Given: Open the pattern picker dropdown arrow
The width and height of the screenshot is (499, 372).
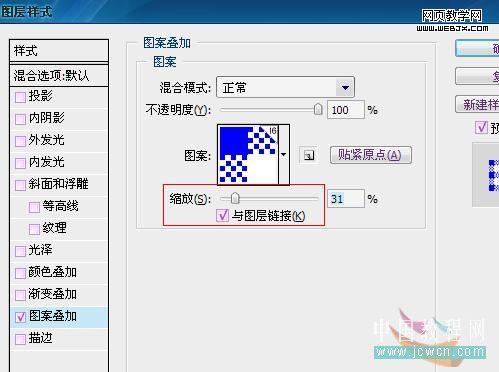Looking at the screenshot, I should [x=284, y=155].
